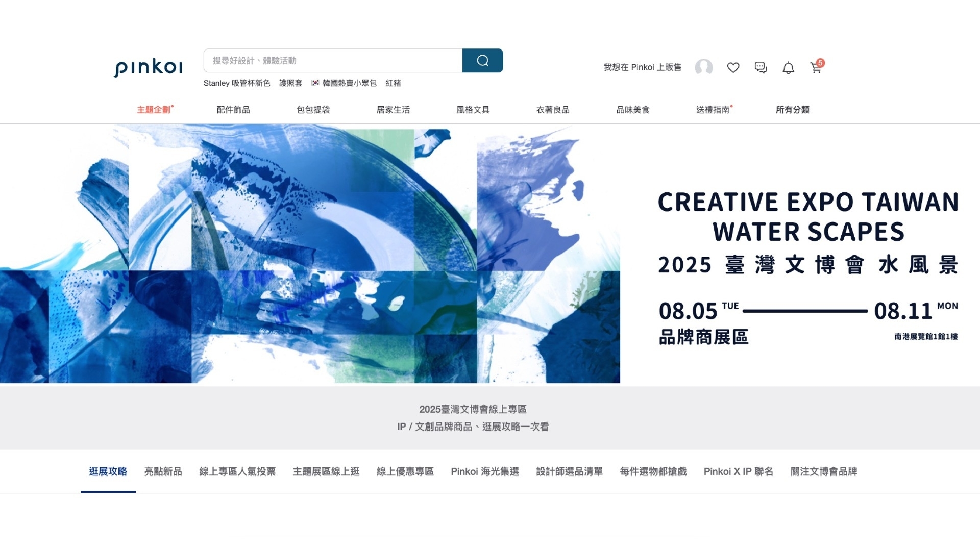Click inside the search input field
The height and width of the screenshot is (551, 980).
click(x=333, y=61)
